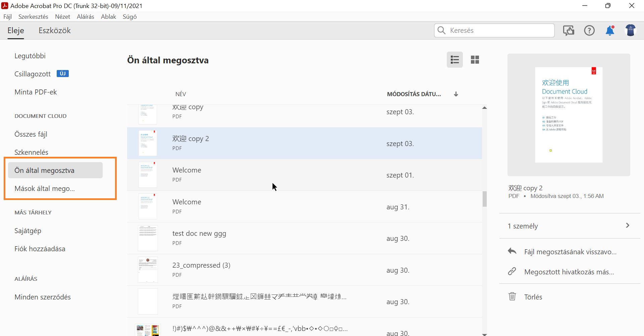Click 'Módosítva szept 03., 1:56 AM' text
The height and width of the screenshot is (336, 644).
[567, 196]
